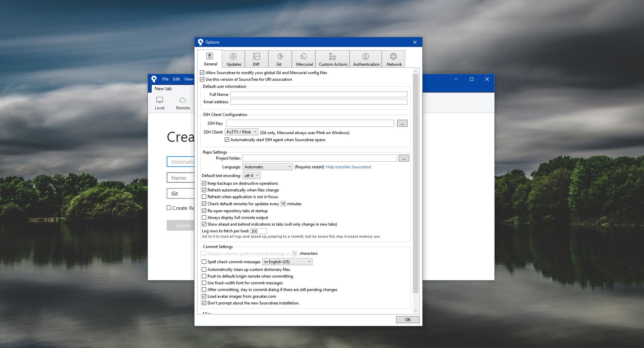Click the Destination Path field in main window

(x=180, y=162)
